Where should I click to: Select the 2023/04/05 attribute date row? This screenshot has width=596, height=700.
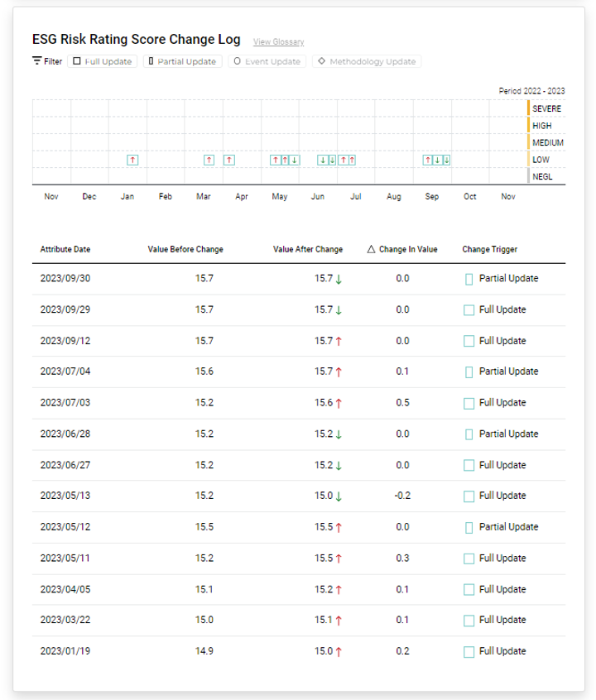tap(65, 589)
